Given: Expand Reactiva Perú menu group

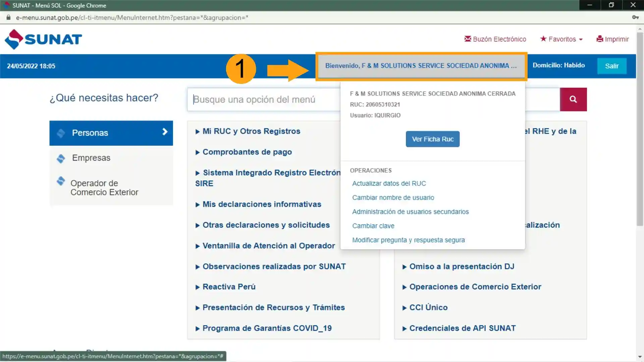Looking at the screenshot, I should 229,287.
